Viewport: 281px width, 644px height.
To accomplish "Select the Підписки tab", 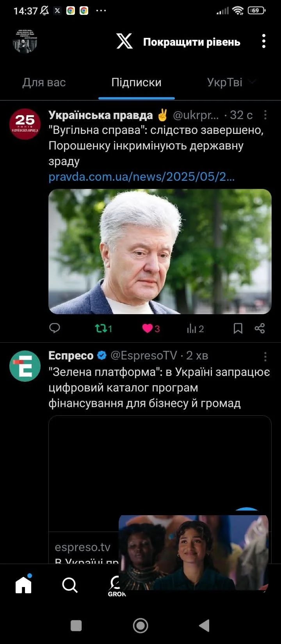I will [x=136, y=82].
